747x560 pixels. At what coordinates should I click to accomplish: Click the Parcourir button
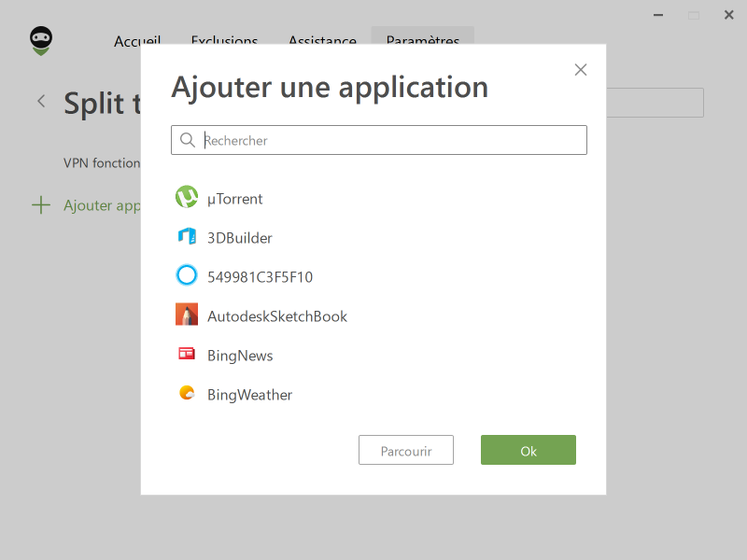coord(406,450)
